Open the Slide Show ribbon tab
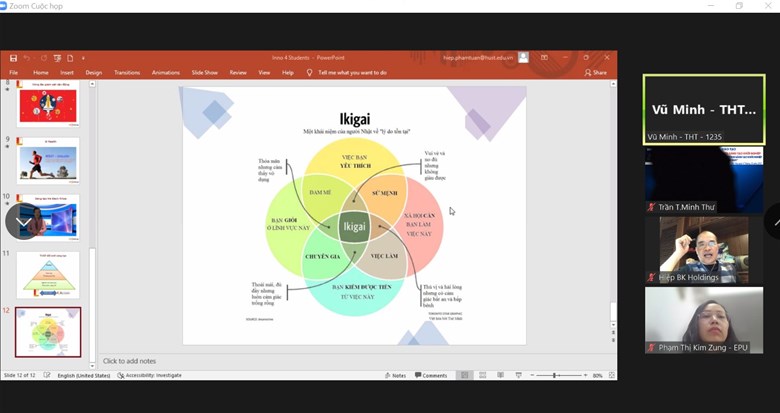 (x=204, y=73)
